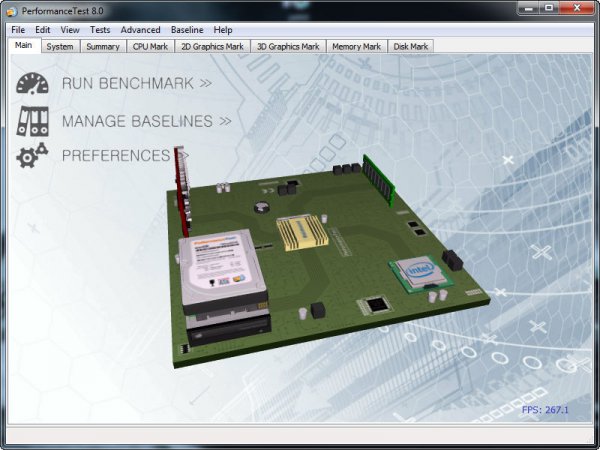Open the Tests menu
The image size is (600, 450).
pos(100,30)
